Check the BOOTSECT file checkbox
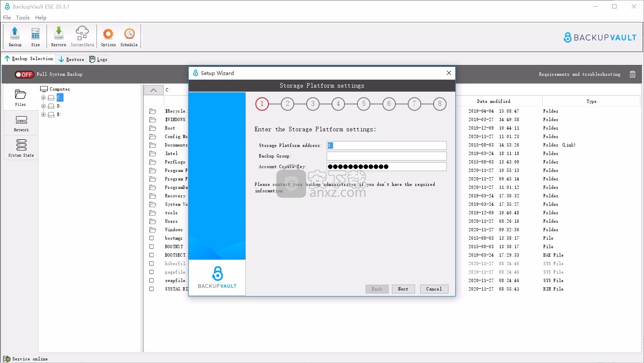This screenshot has width=644, height=363. 151,255
